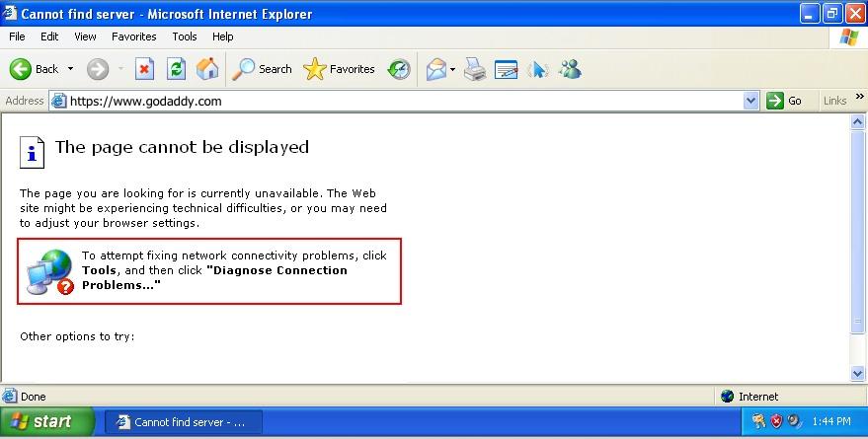
Task: Click the volume speaker tray icon
Action: click(794, 421)
